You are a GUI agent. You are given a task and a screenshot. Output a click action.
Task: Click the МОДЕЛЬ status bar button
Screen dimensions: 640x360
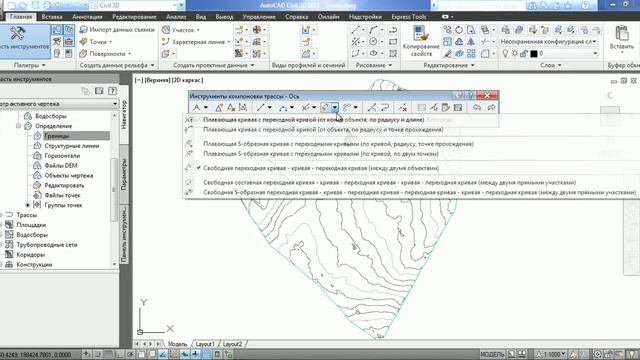(x=493, y=354)
